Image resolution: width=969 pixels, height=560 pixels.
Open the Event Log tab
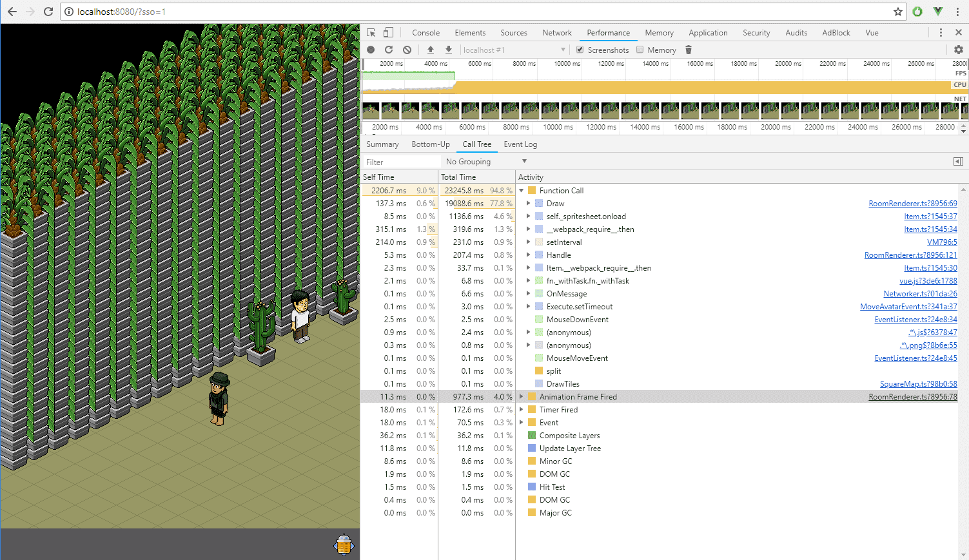click(520, 144)
